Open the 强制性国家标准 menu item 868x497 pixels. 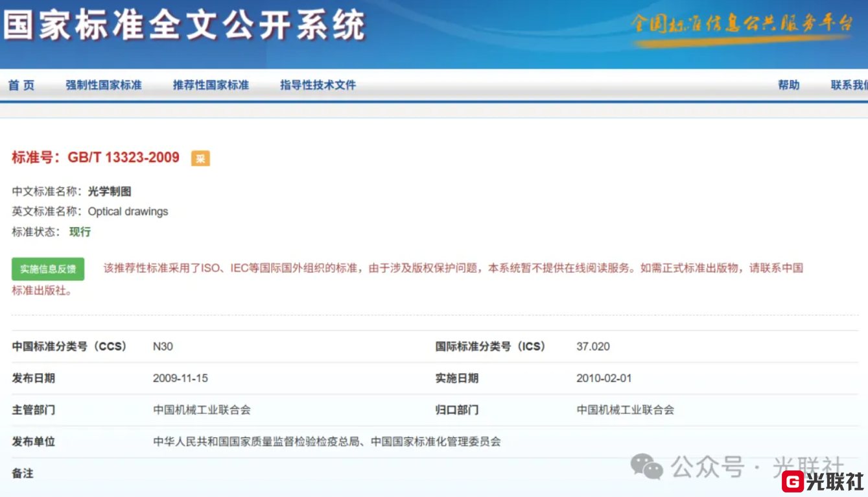[x=104, y=85]
